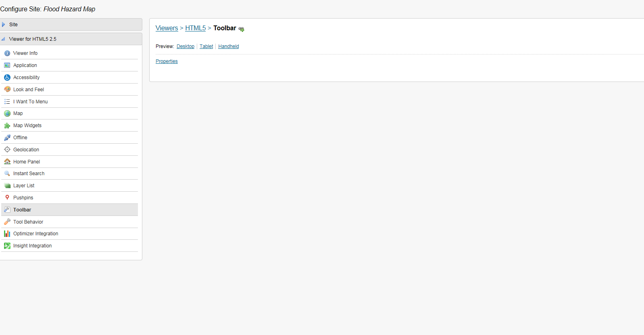Click the Properties link
Image resolution: width=644 pixels, height=335 pixels.
(x=167, y=61)
